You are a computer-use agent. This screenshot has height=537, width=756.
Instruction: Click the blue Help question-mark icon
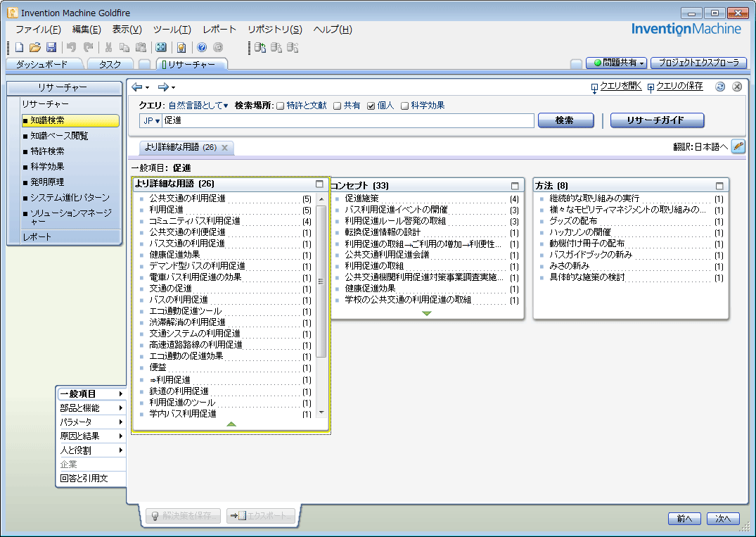click(x=202, y=46)
